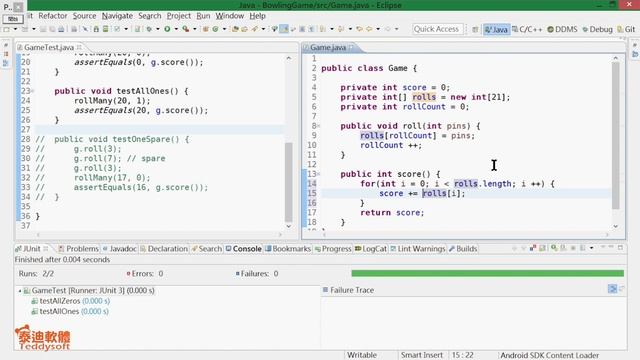The width and height of the screenshot is (640, 360).
Task: Click the Open Perspective icon
Action: (x=475, y=29)
